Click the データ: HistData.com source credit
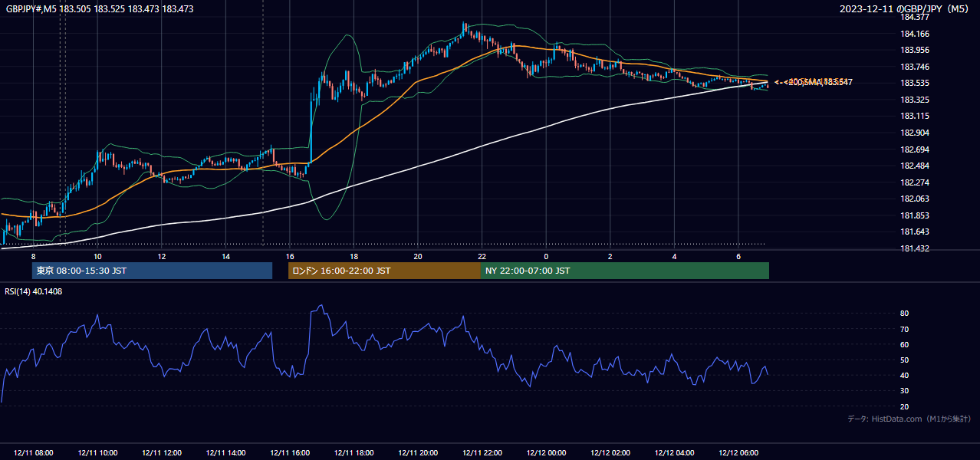Screen dimensions: 980x460 [x=909, y=419]
